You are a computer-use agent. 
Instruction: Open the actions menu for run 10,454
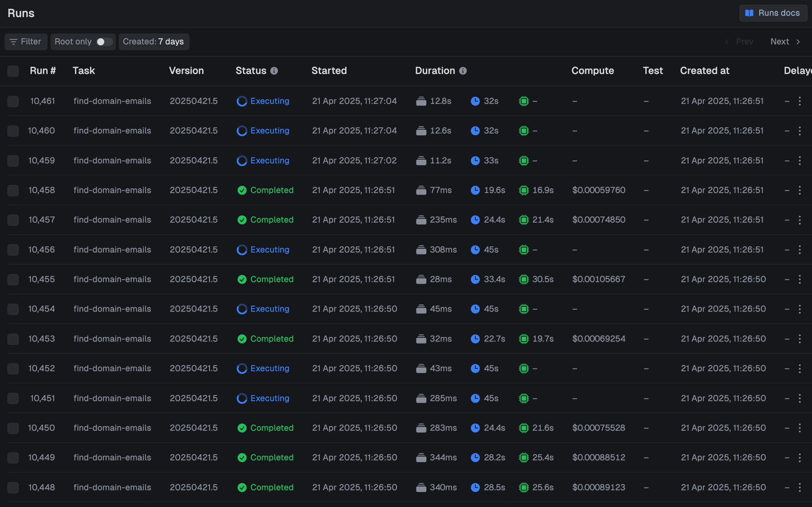799,309
